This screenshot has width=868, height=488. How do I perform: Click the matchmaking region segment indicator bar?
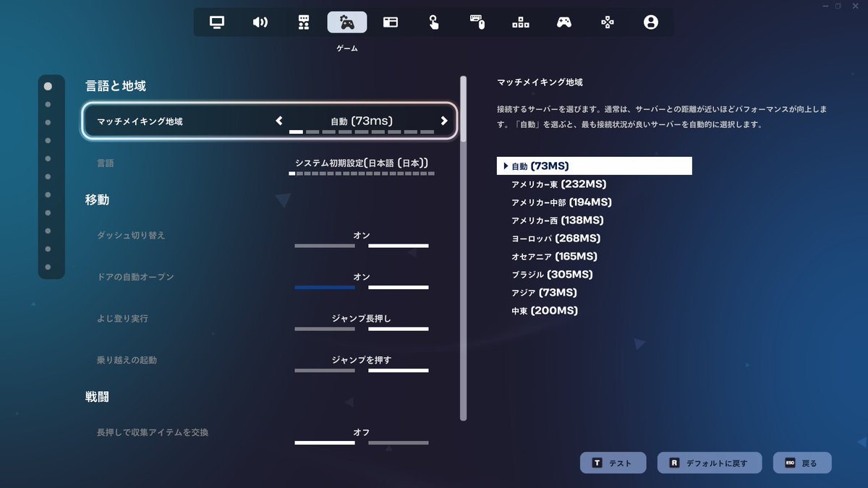362,132
